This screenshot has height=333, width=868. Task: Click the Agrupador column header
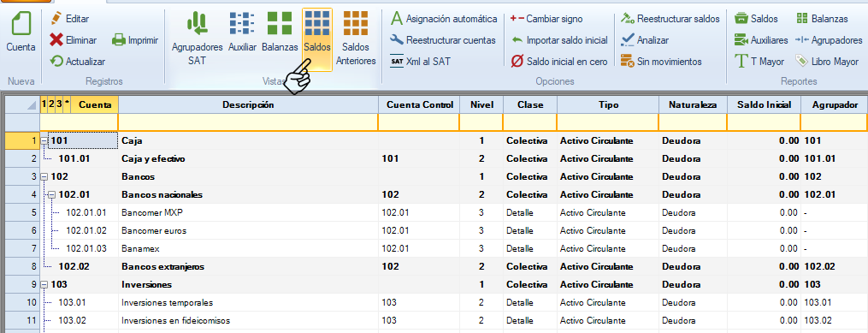[835, 104]
